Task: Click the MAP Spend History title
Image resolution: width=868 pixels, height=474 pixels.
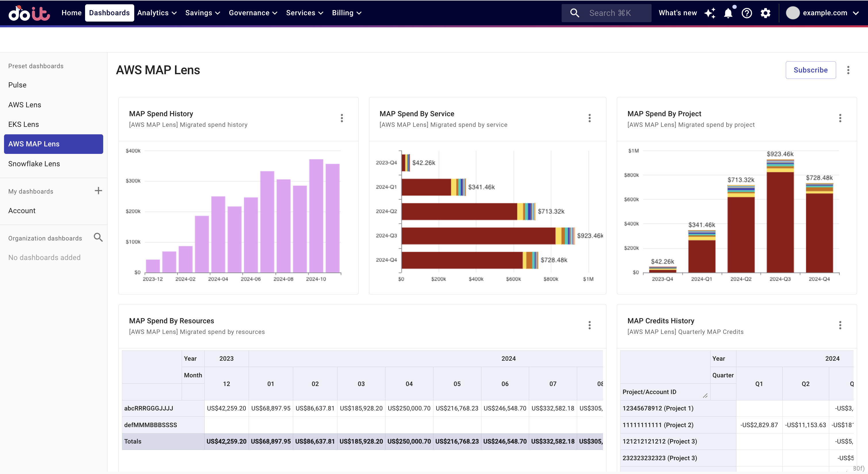Action: coord(161,114)
